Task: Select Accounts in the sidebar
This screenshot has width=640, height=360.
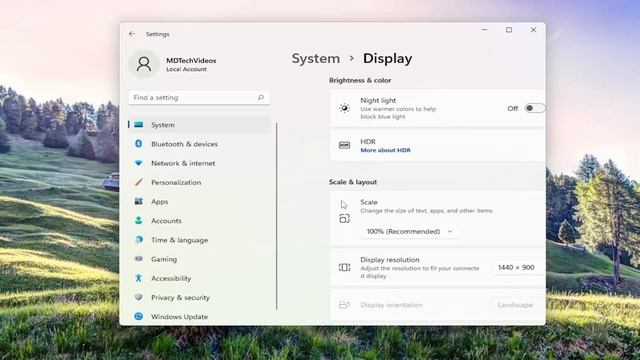Action: coord(199,220)
